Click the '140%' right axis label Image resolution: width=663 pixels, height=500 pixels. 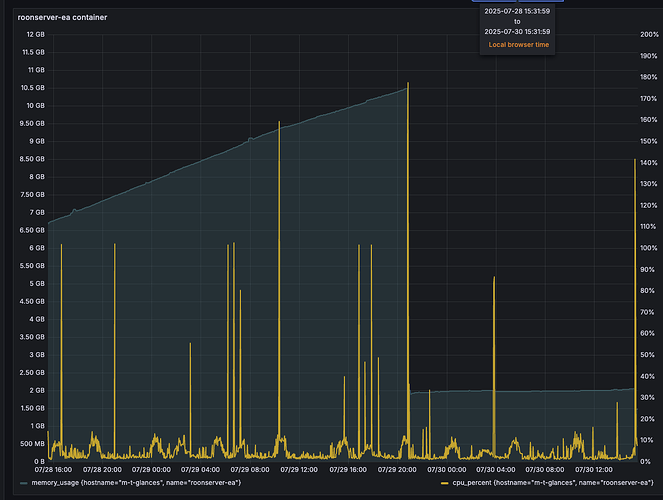pyautogui.click(x=649, y=163)
